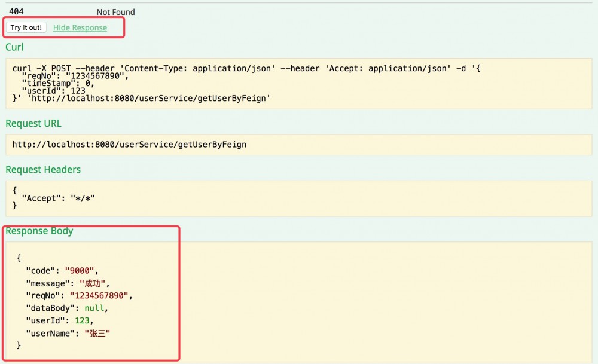This screenshot has height=364, width=598.
Task: Hide the response with Hide Response link
Action: (x=80, y=27)
